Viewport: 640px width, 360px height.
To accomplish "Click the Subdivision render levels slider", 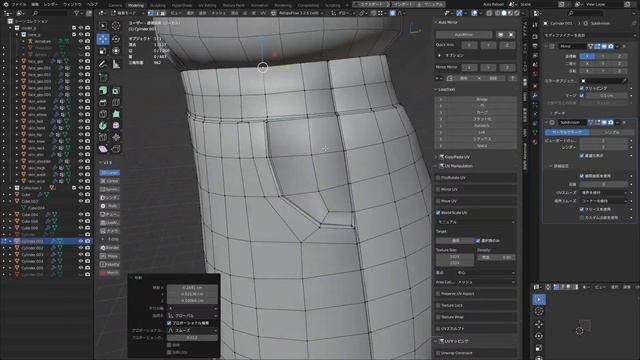I will pos(604,147).
